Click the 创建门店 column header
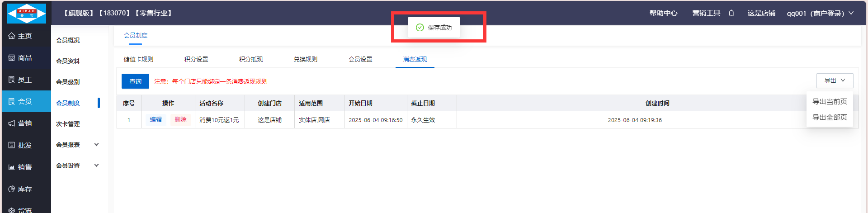868x213 pixels. [269, 103]
